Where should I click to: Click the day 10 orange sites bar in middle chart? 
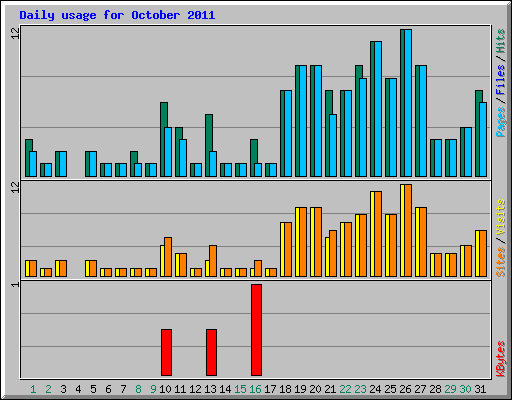coord(168,257)
